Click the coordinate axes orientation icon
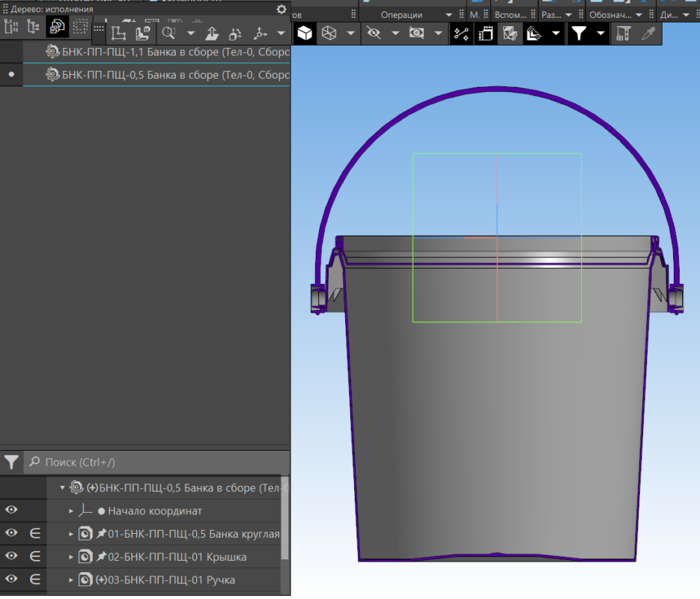The height and width of the screenshot is (599, 700). point(261,34)
